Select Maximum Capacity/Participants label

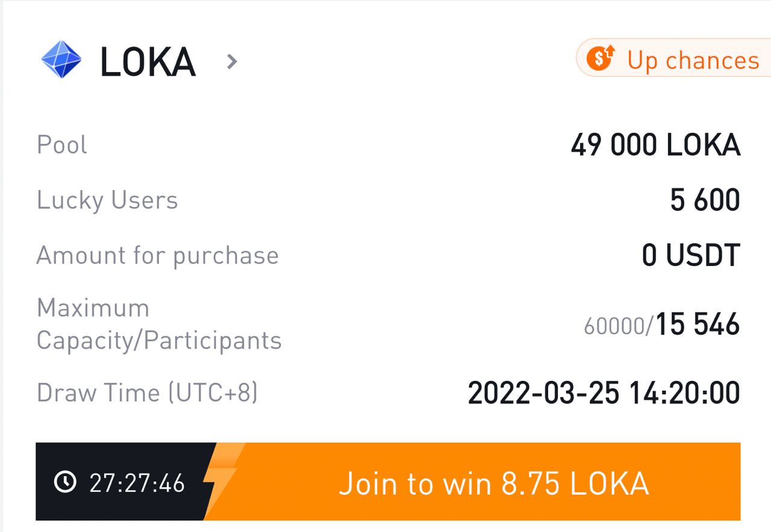[x=158, y=324]
